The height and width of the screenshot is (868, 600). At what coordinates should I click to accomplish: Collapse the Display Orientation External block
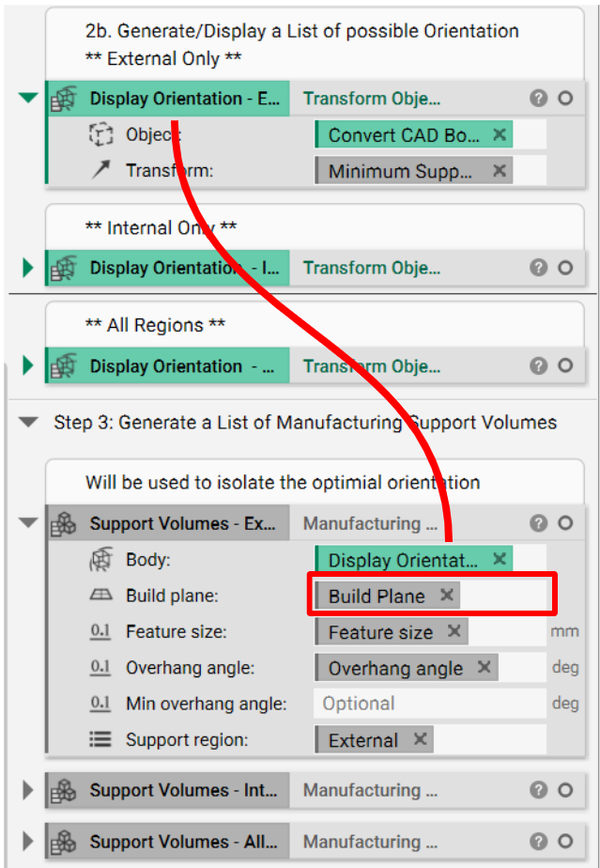coord(28,98)
